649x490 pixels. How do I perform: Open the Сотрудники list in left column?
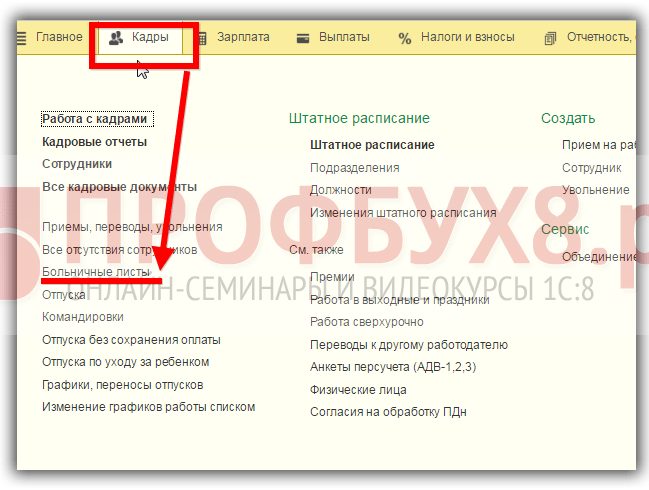point(77,164)
